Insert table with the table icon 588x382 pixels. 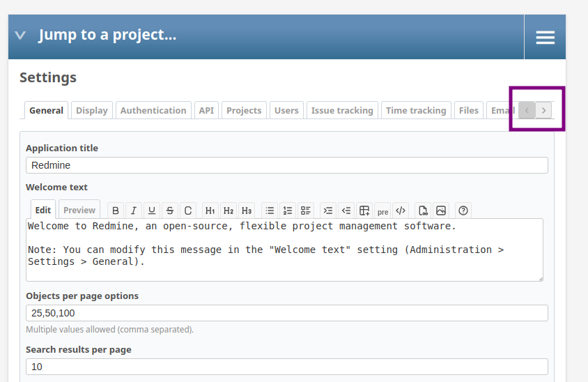click(364, 211)
